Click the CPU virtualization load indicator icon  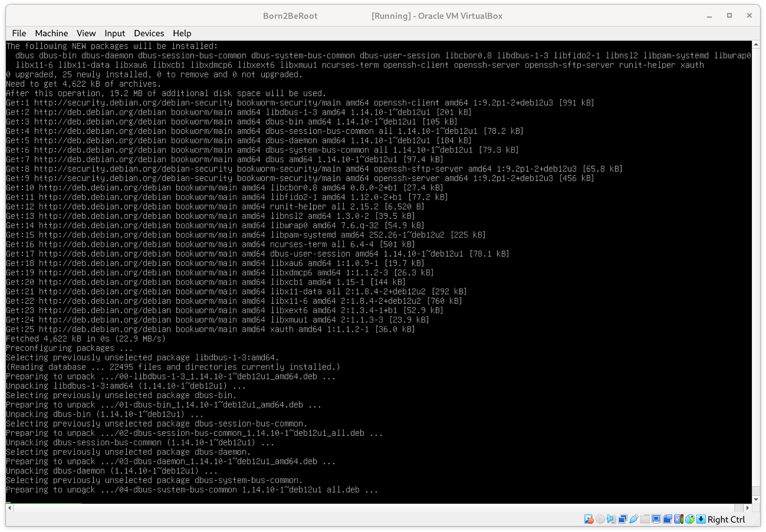click(x=678, y=519)
